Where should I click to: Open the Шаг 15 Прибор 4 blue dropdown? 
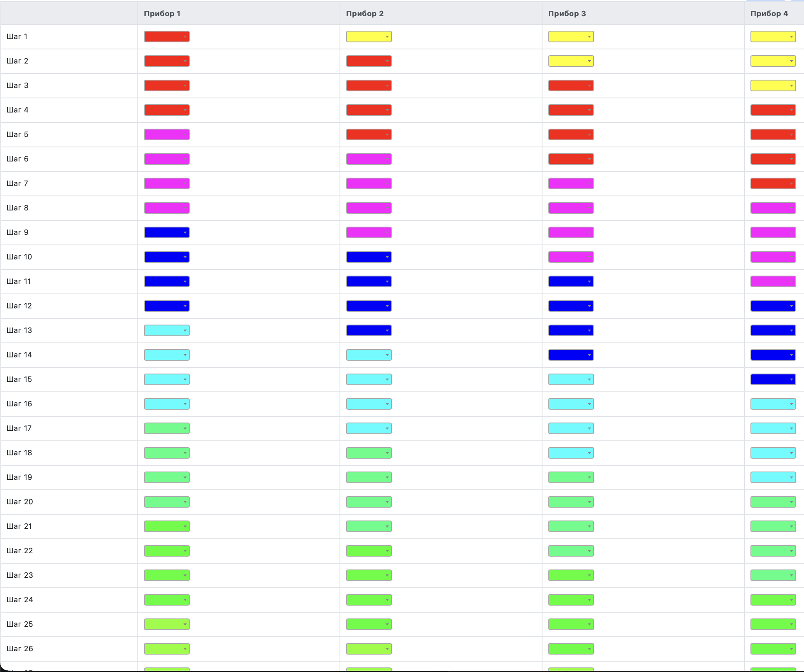(x=773, y=379)
